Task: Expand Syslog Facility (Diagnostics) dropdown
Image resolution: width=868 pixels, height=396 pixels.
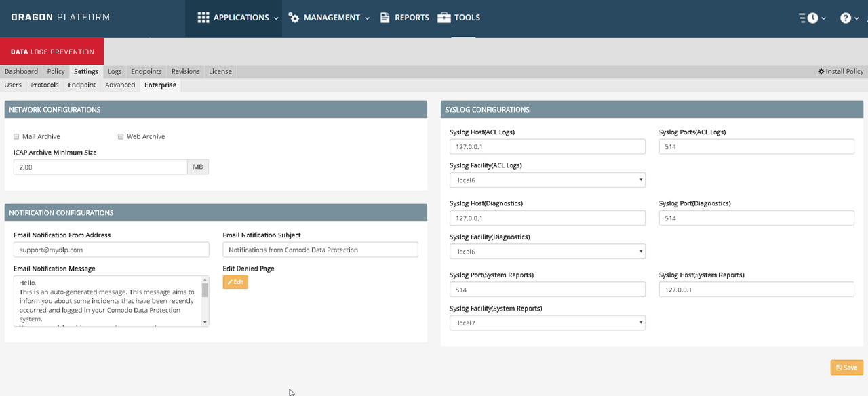Action: [547, 252]
